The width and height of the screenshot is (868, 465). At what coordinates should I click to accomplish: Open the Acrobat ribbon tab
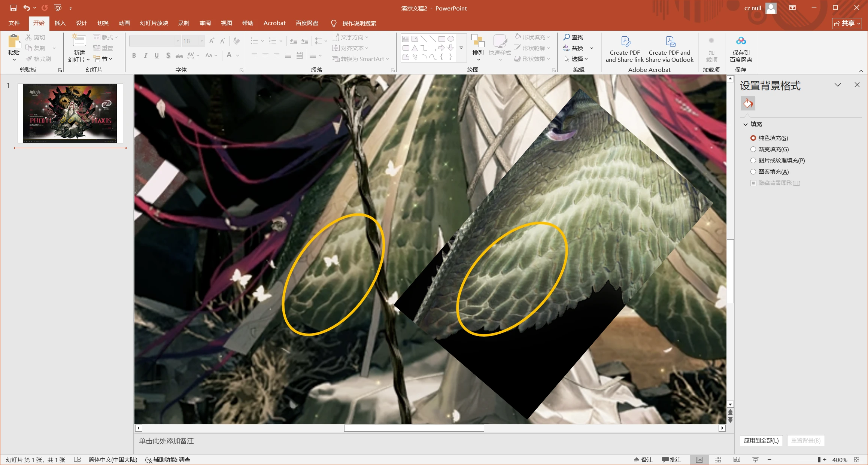[x=274, y=23]
